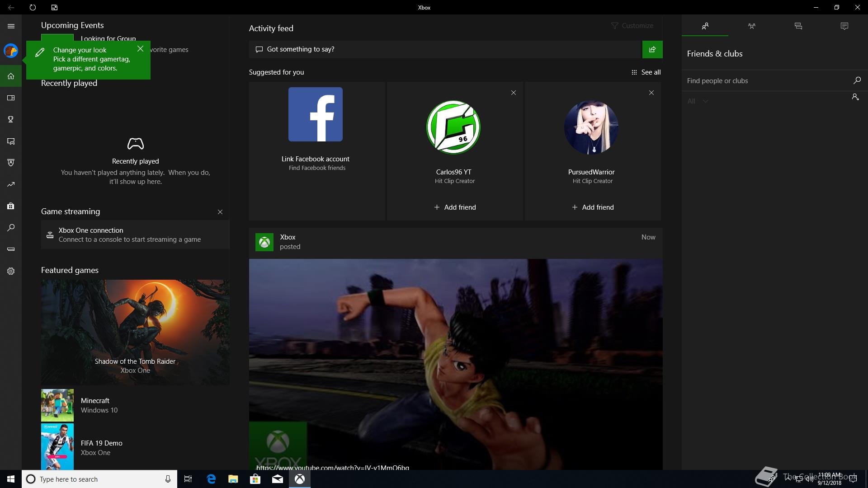This screenshot has width=868, height=488.
Task: Open Minecraft Windows 10 game entry
Action: click(x=135, y=405)
